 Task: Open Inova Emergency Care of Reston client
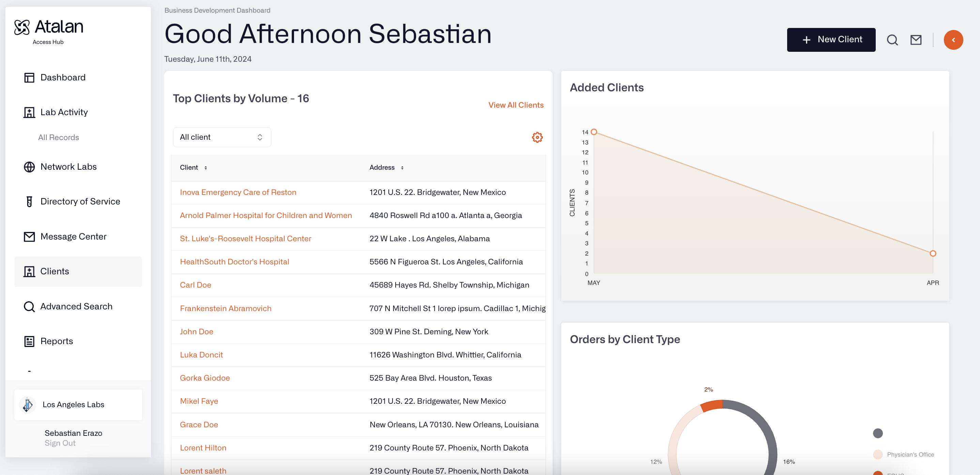coord(238,193)
